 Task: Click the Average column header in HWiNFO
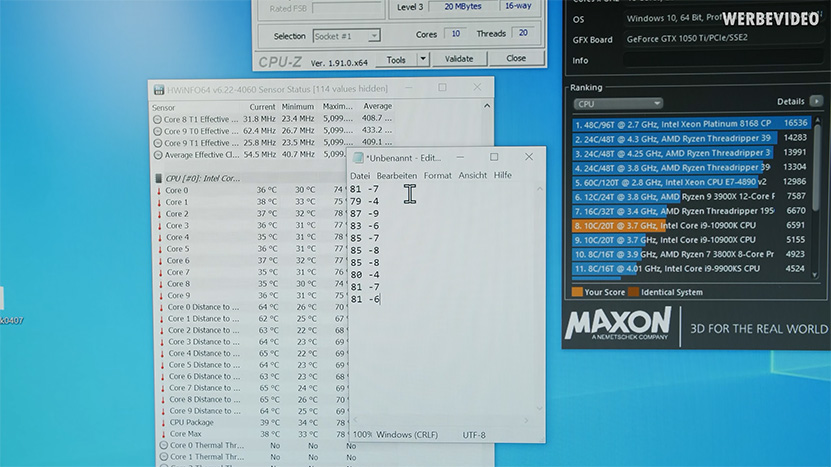(x=377, y=106)
